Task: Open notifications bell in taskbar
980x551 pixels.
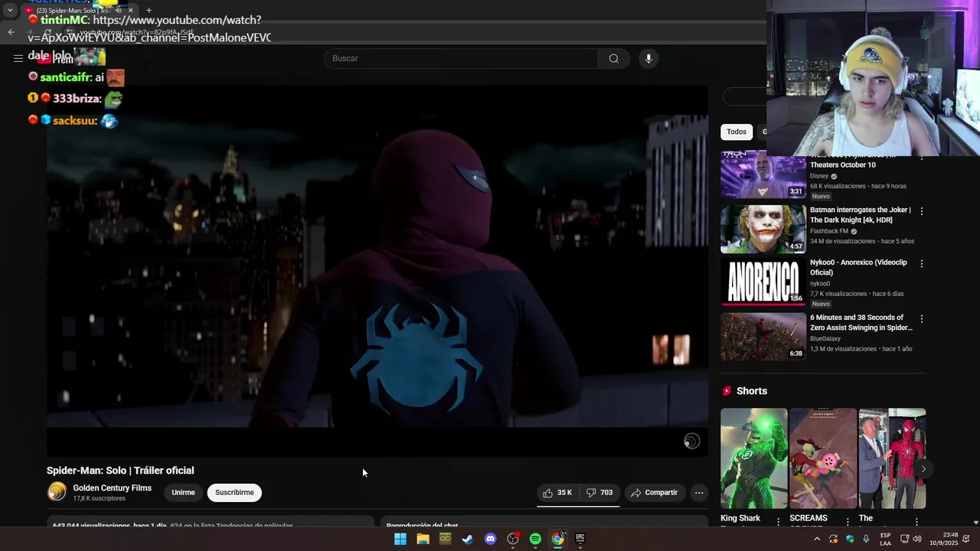Action: coord(966,539)
